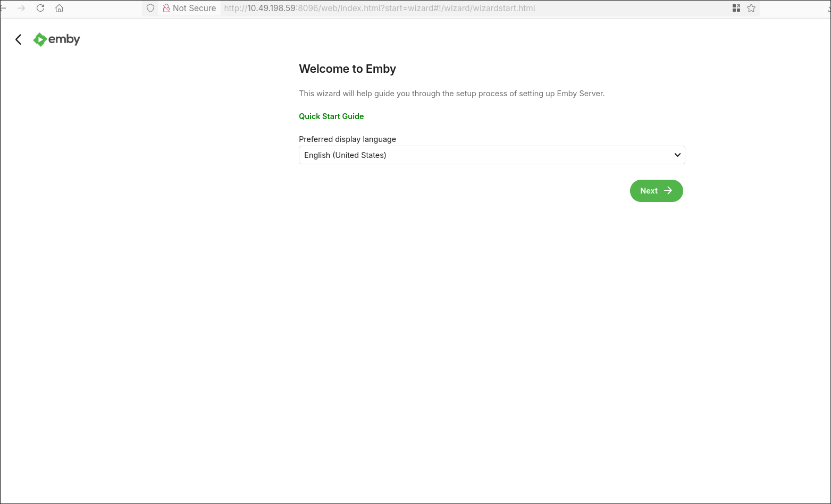Viewport: 831px width, 504px height.
Task: Click the URL address bar text
Action: click(380, 8)
